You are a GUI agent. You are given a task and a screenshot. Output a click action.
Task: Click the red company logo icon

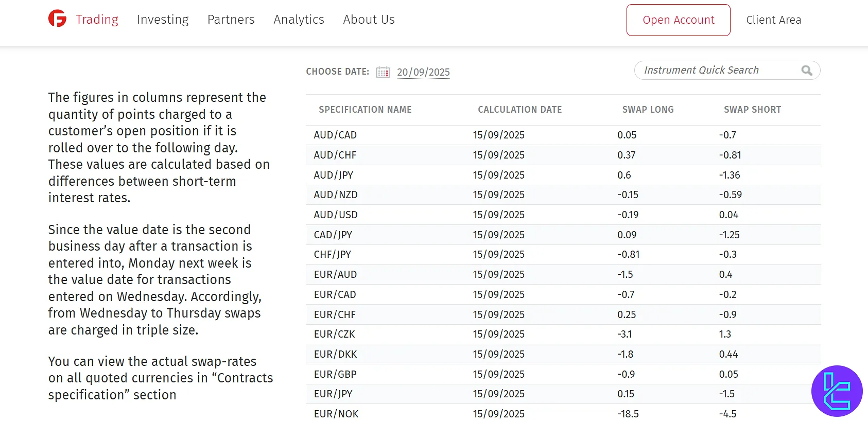click(57, 19)
